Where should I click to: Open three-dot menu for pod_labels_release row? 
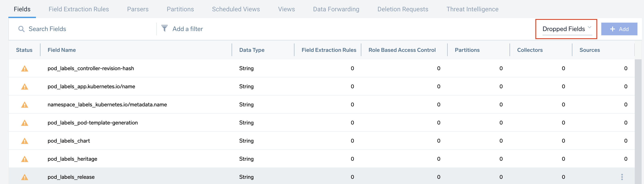click(x=622, y=177)
